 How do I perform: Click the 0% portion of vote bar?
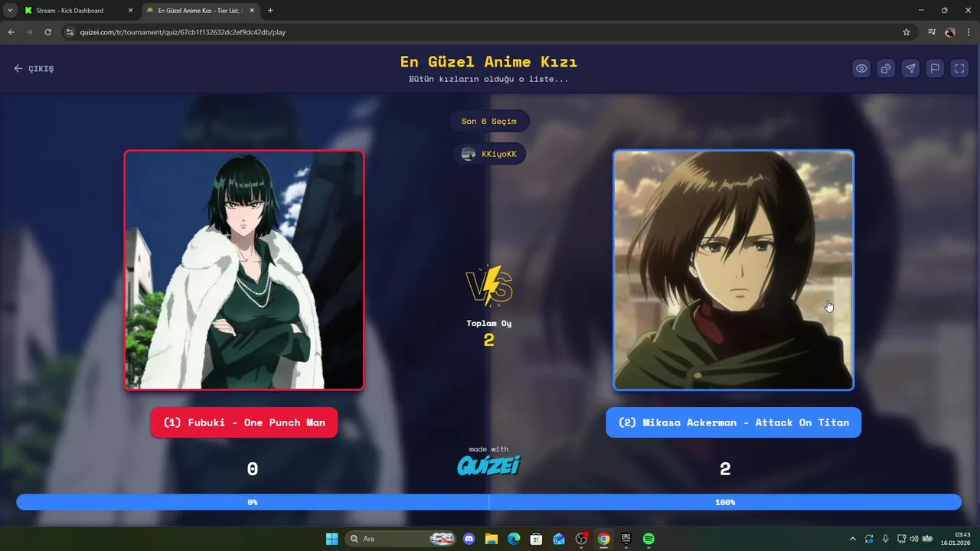[253, 502]
